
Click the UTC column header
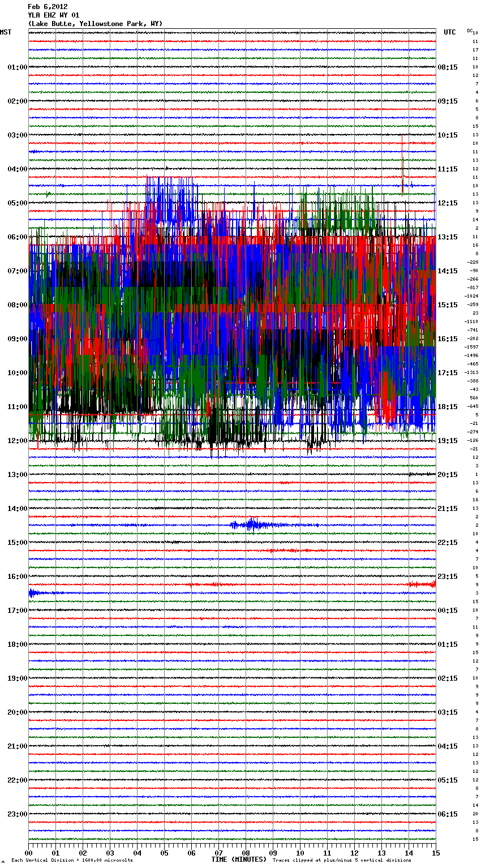pyautogui.click(x=450, y=32)
